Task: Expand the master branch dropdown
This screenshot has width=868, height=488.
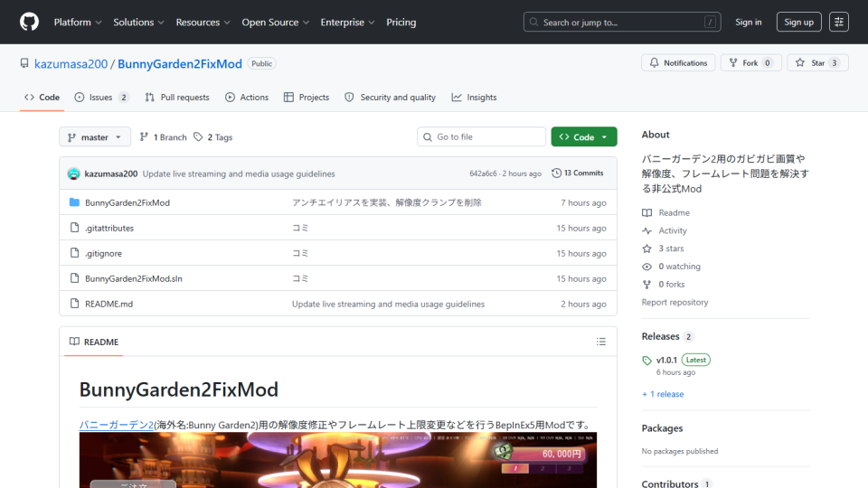Action: [95, 137]
